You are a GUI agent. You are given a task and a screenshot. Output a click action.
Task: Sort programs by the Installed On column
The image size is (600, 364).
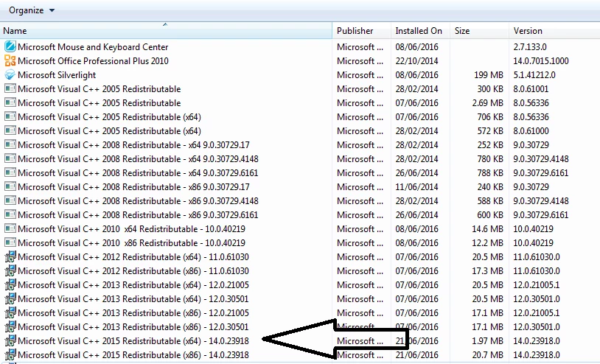coord(421,31)
